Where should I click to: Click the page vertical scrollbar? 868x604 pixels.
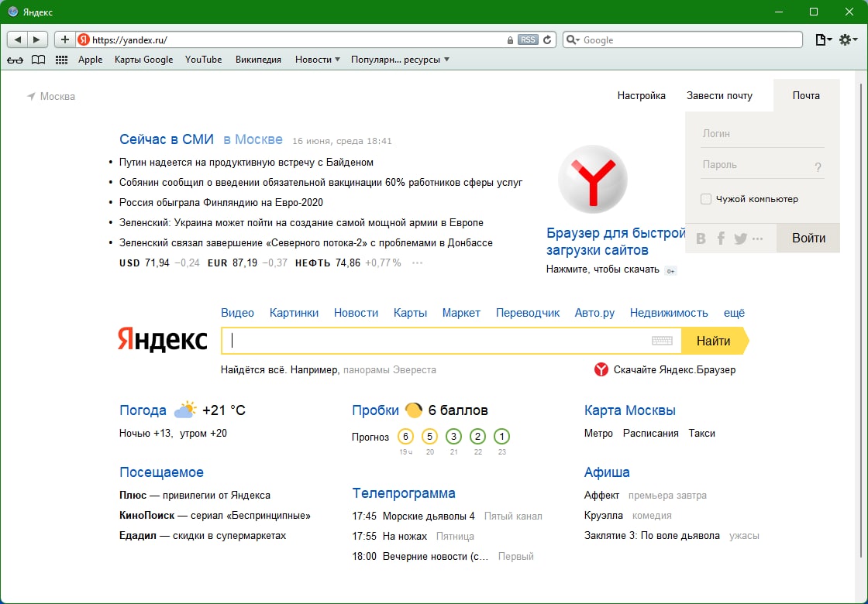tap(861, 321)
